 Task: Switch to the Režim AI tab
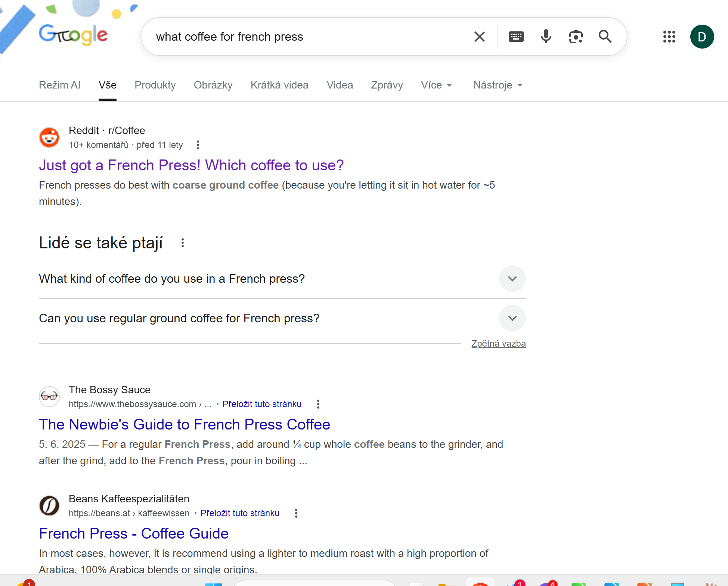tap(60, 85)
